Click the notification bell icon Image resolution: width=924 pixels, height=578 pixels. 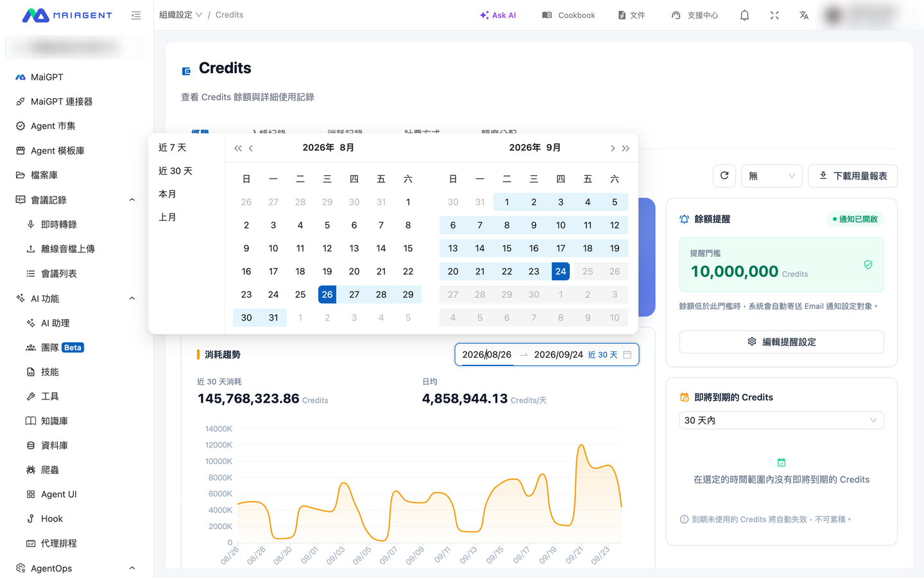[x=744, y=15]
